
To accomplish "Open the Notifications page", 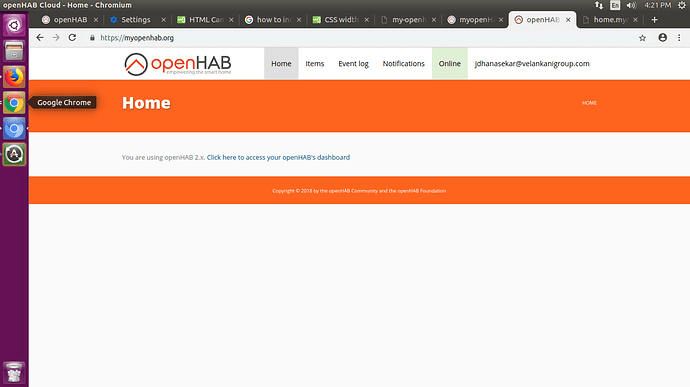I will pyautogui.click(x=404, y=63).
